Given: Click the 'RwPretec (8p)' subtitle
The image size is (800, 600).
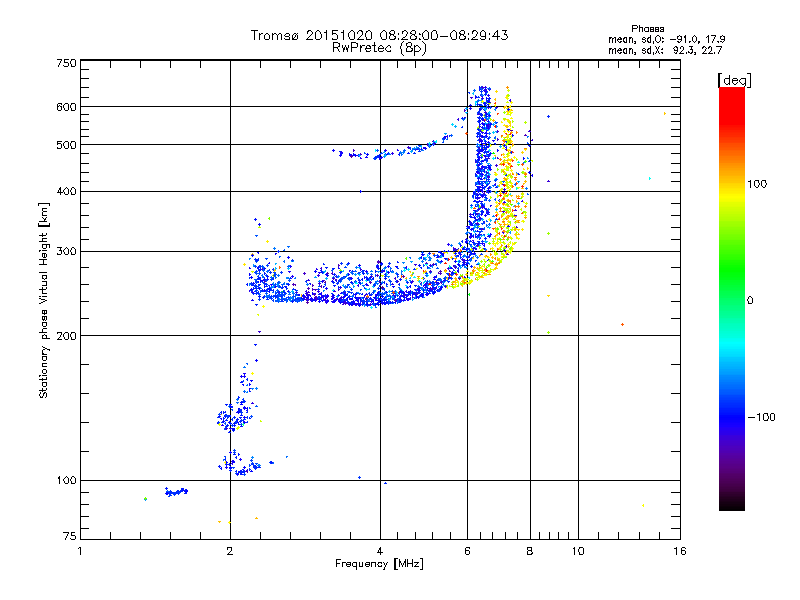Looking at the screenshot, I should pyautogui.click(x=379, y=48).
